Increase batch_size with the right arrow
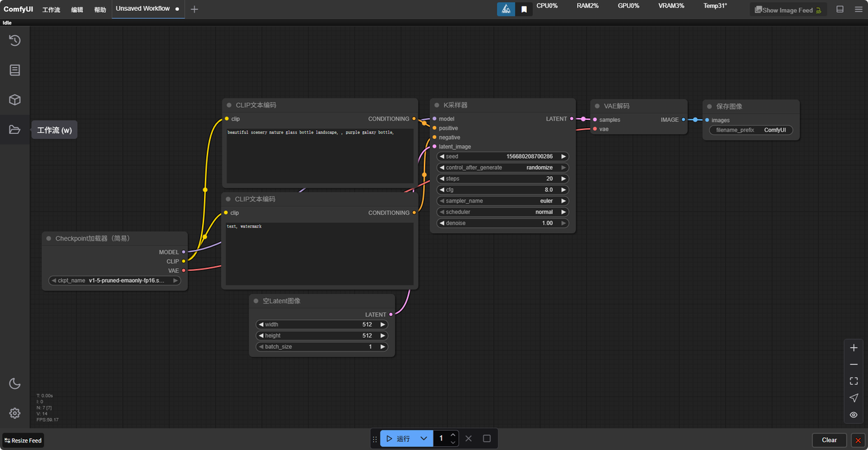The width and height of the screenshot is (868, 450). pos(382,347)
